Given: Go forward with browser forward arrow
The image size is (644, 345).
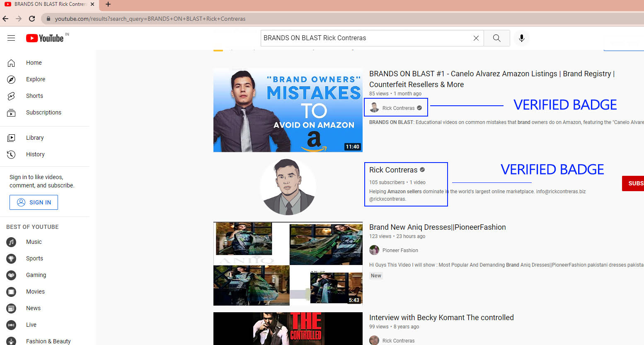Looking at the screenshot, I should (19, 19).
